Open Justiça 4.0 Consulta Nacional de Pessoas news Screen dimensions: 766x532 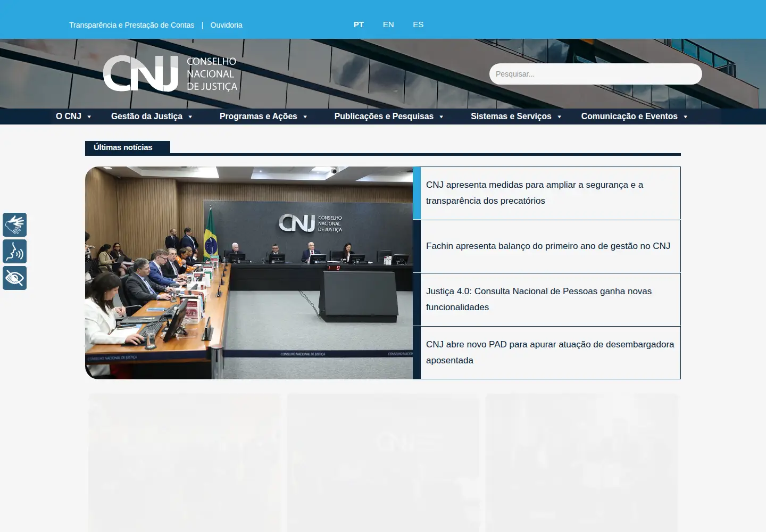click(x=547, y=300)
